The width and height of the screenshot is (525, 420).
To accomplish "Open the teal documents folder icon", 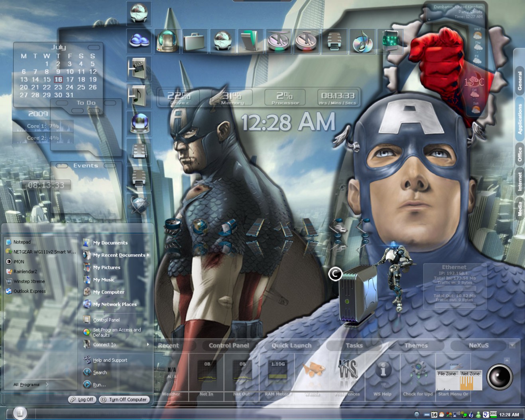I will (250, 41).
